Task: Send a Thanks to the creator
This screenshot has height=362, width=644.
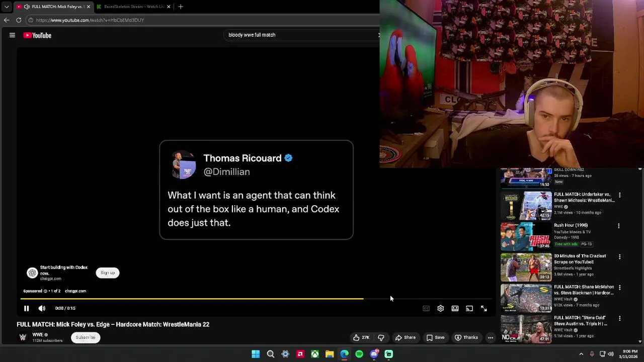Action: pyautogui.click(x=466, y=337)
